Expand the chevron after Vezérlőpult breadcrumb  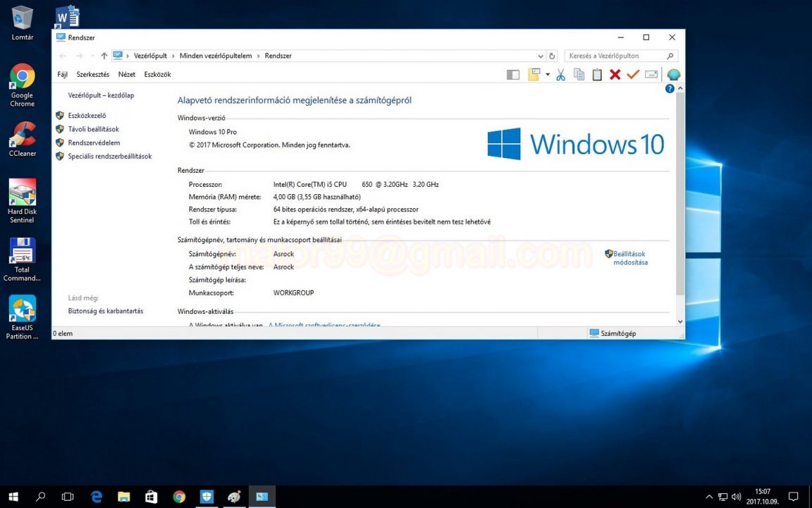pyautogui.click(x=173, y=56)
